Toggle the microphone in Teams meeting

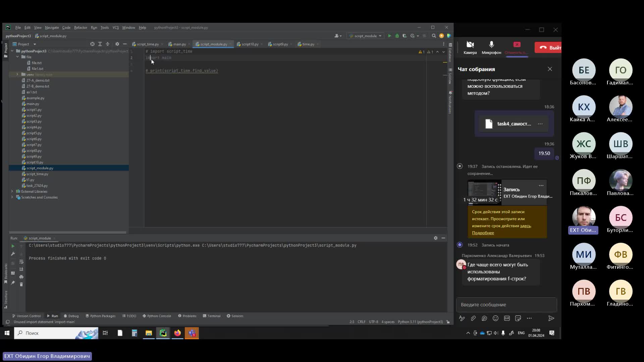491,47
